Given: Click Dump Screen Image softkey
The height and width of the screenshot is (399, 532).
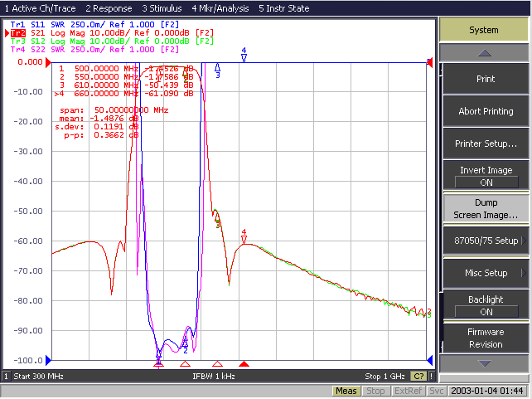Looking at the screenshot, I should 486,208.
